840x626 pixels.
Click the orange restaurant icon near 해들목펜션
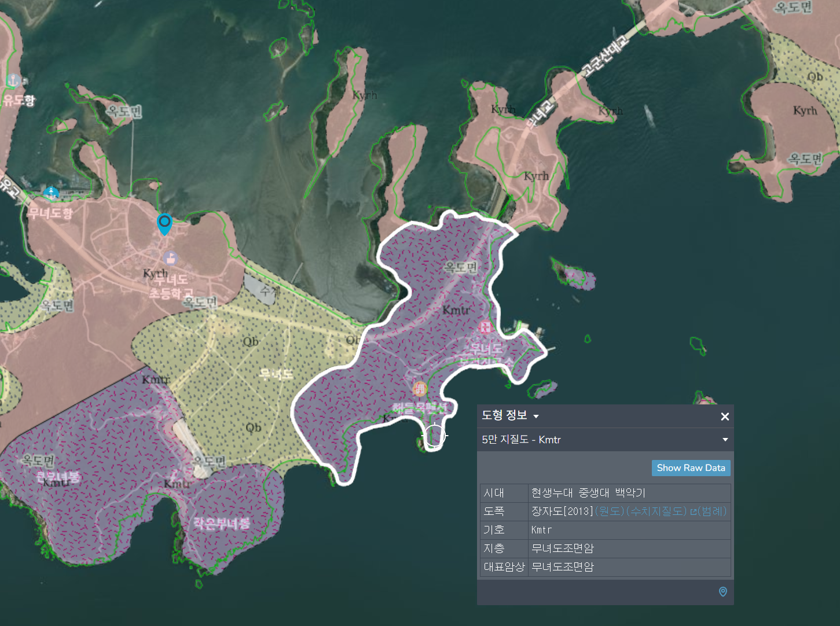(x=420, y=388)
